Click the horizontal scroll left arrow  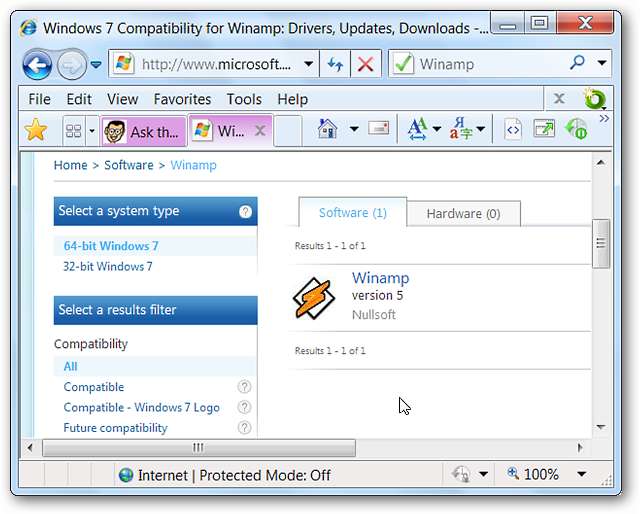pyautogui.click(x=30, y=448)
